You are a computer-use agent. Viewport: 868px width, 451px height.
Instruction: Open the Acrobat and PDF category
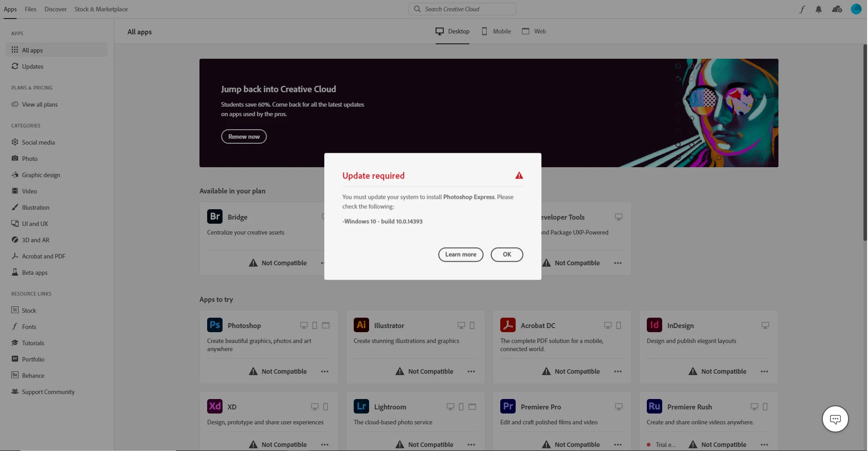point(57,256)
